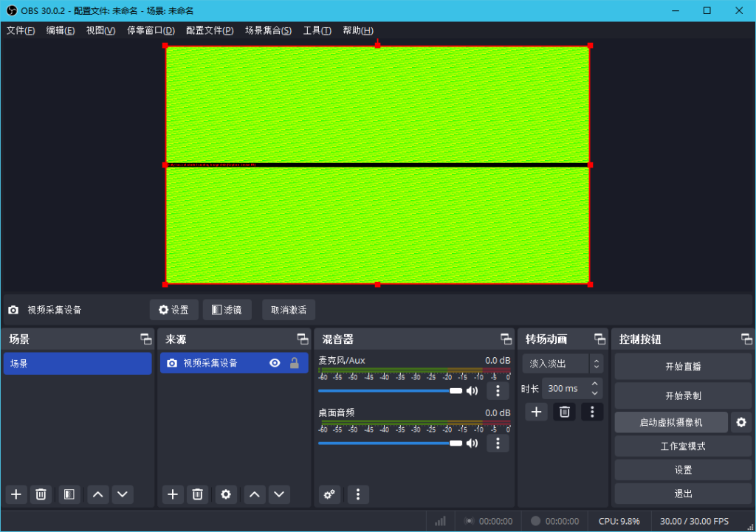Click the 滤镜 filters button
756x532 pixels.
[x=227, y=310]
